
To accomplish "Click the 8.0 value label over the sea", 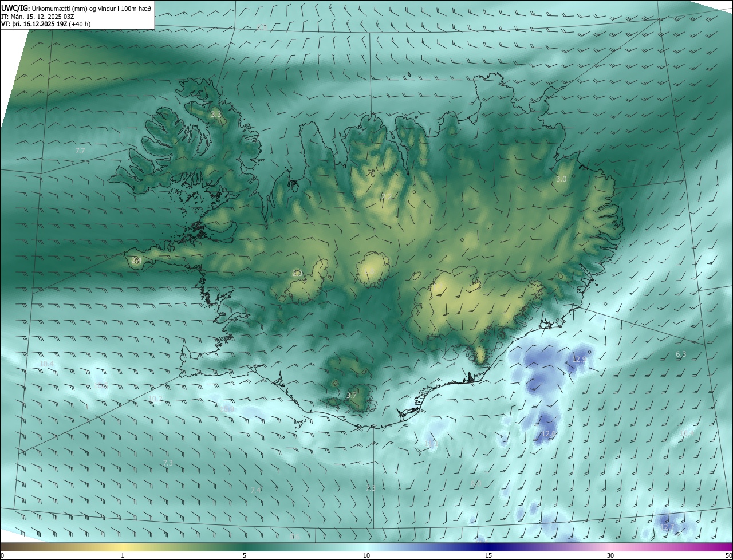I will 475,484.
